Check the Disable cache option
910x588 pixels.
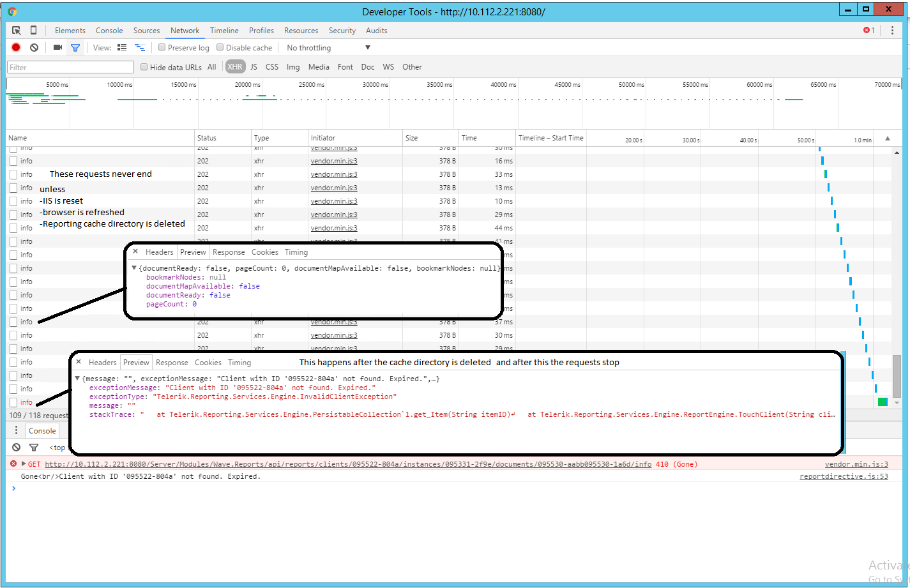pyautogui.click(x=220, y=47)
